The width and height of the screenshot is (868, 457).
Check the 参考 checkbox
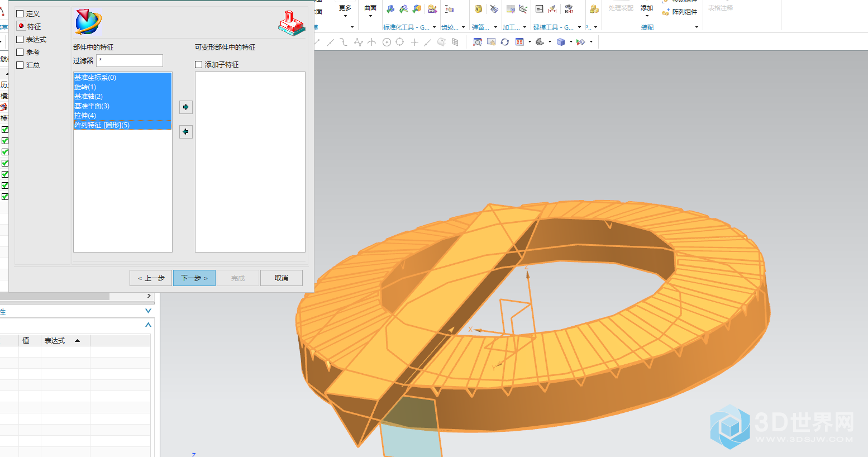tap(20, 52)
